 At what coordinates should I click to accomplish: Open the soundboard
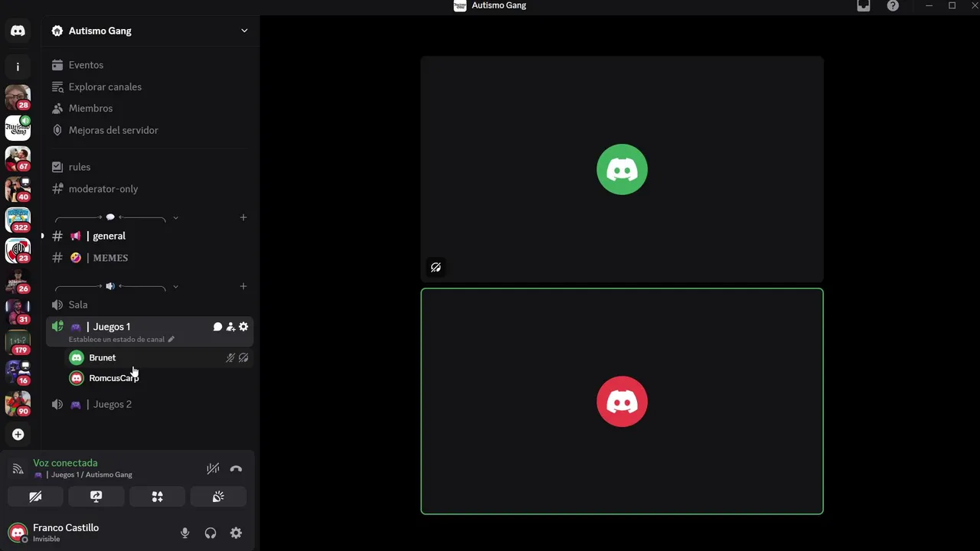(218, 497)
